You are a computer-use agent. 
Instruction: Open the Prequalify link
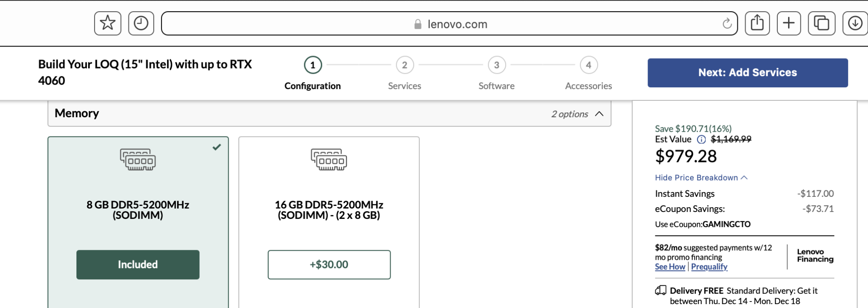click(x=709, y=267)
